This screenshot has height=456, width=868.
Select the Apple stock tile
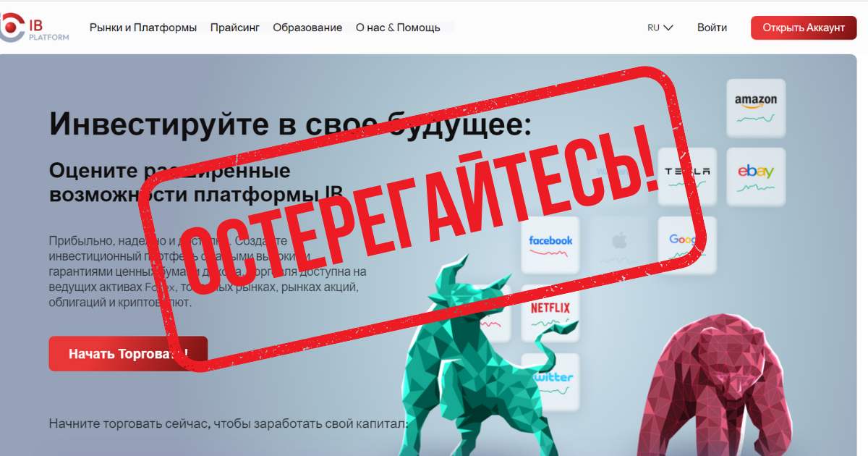[618, 245]
